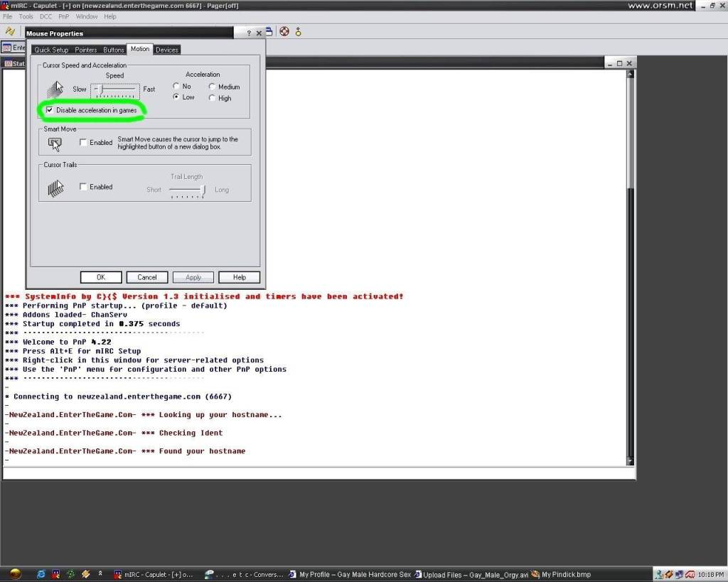Click the Help button in Mouse Properties
728x582 pixels.
pos(240,277)
